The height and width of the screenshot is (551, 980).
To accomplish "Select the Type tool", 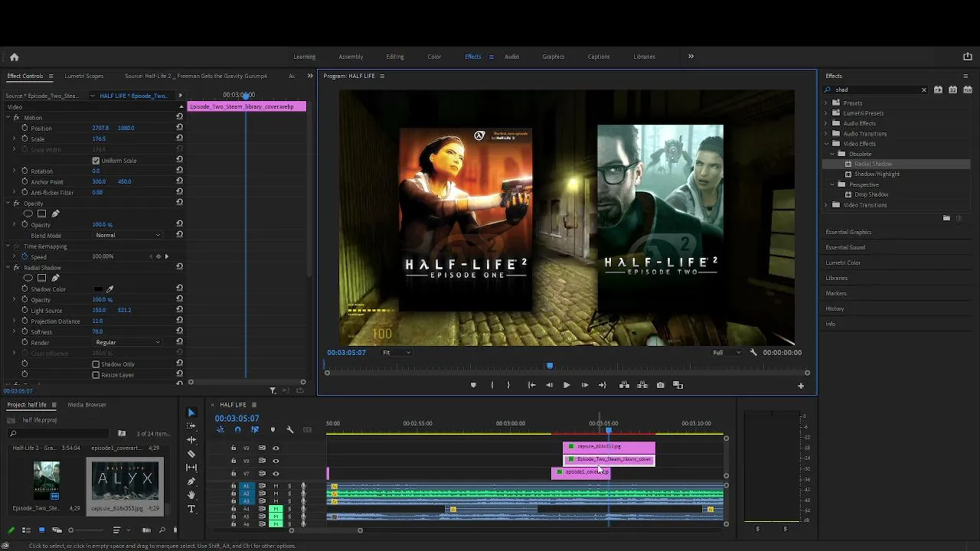I will [x=191, y=509].
